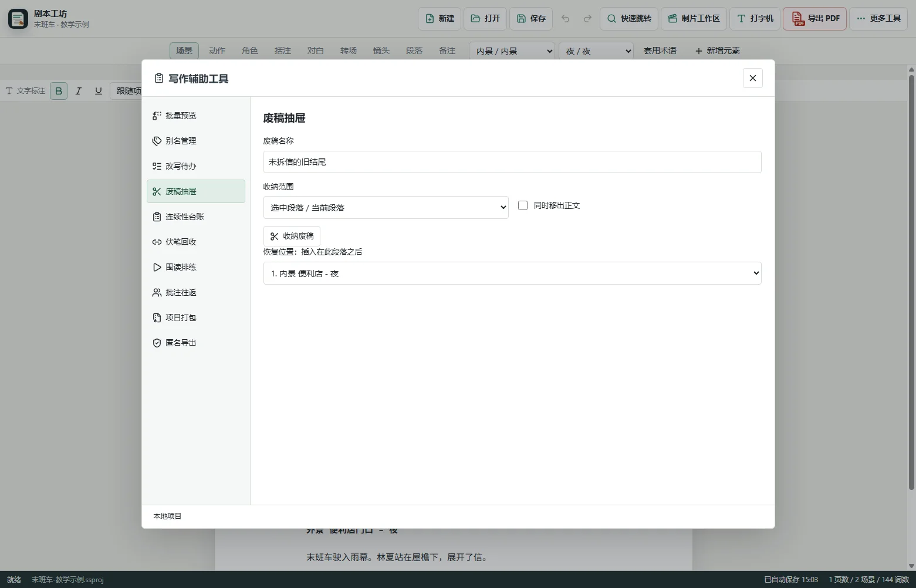Expand the 收纳范围 dropdown
Screen dimensions: 916x588
pyautogui.click(x=386, y=207)
